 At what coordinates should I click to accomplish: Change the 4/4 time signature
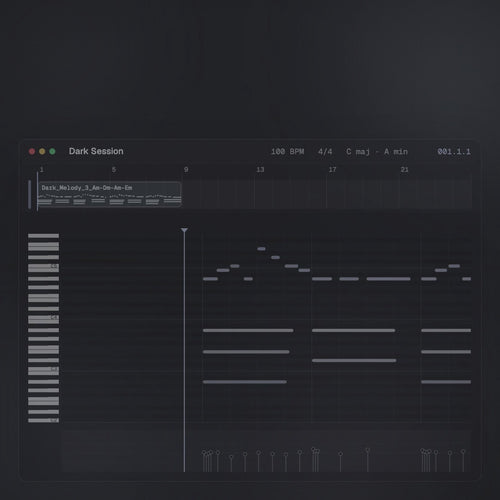point(325,152)
